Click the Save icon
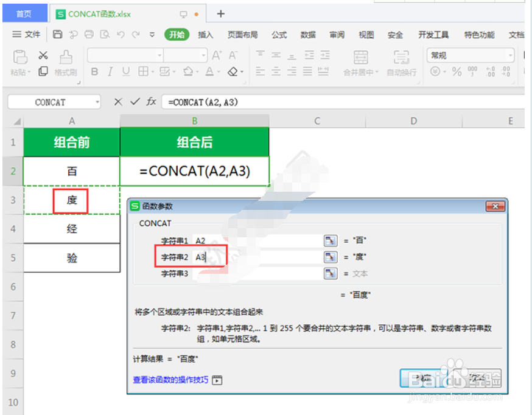The height and width of the screenshot is (415, 532). pyautogui.click(x=57, y=35)
